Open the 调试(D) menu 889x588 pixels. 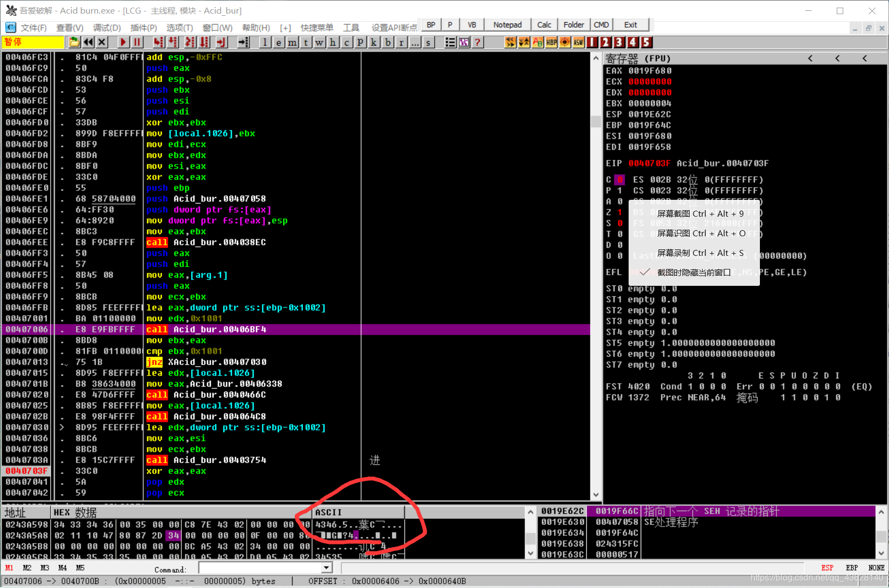click(x=107, y=28)
